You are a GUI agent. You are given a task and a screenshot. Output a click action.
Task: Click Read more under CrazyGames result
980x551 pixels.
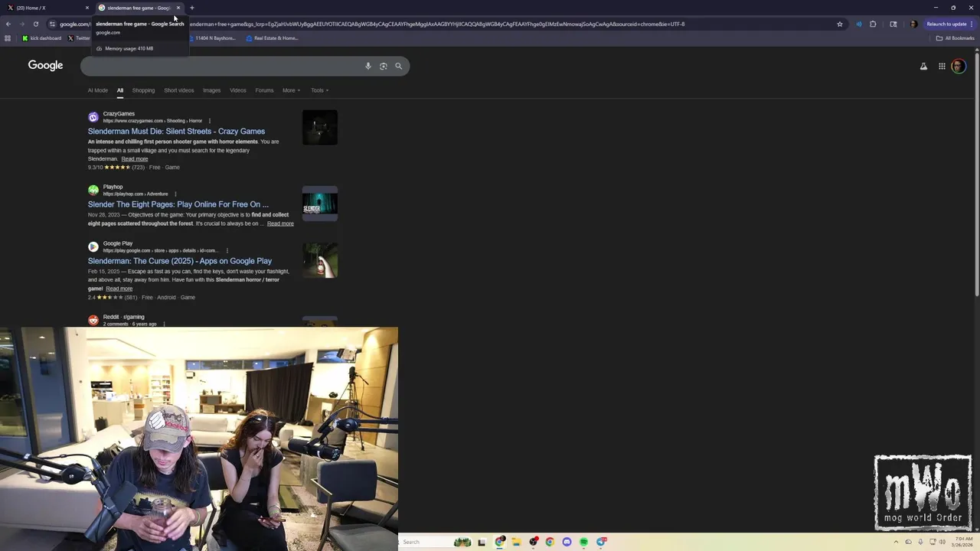[x=135, y=159]
